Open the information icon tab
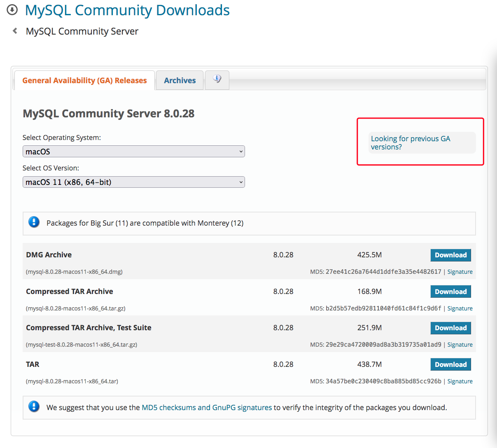The image size is (497, 448). (x=217, y=79)
